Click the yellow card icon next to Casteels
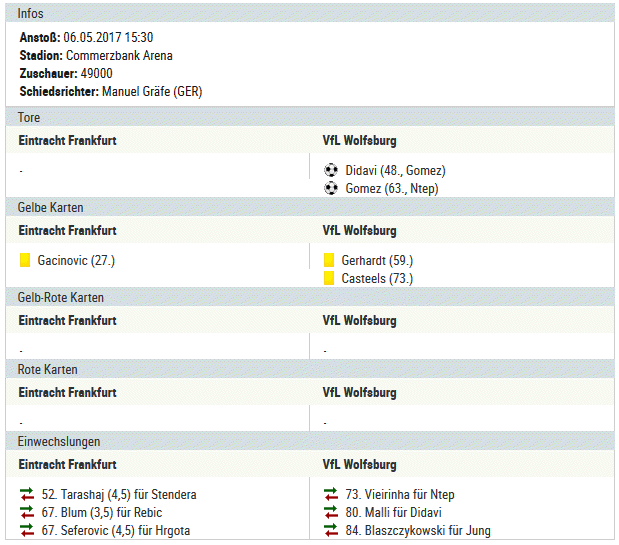This screenshot has height=545, width=619. [329, 278]
